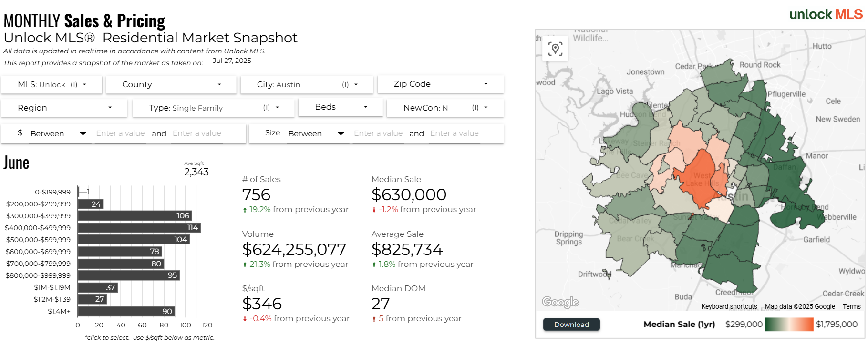Select the $500,000-$599,999 bar with 104

(x=134, y=240)
